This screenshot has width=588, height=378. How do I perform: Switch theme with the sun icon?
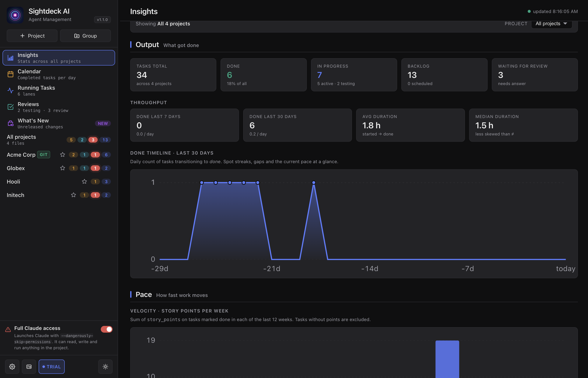click(x=106, y=367)
